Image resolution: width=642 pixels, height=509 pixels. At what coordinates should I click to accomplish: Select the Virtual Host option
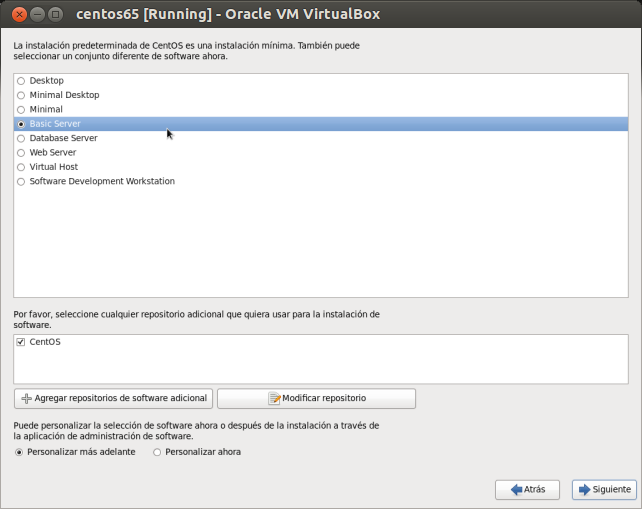point(21,167)
